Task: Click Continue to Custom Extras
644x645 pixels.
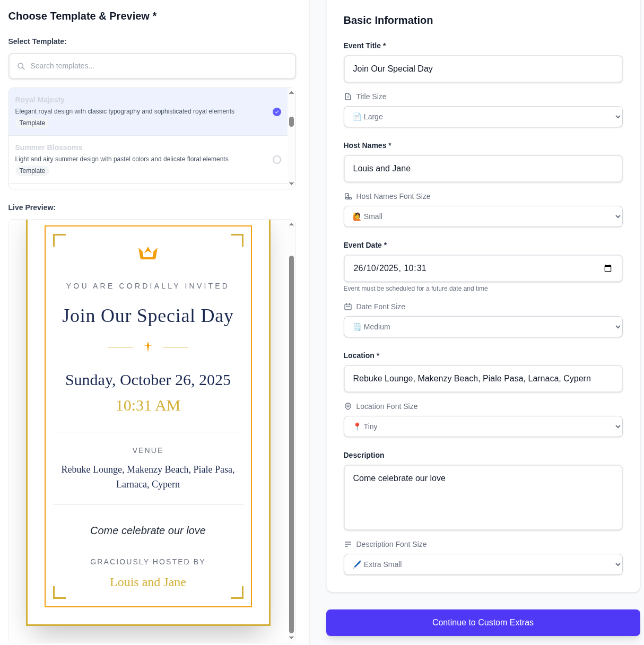Action: click(483, 623)
